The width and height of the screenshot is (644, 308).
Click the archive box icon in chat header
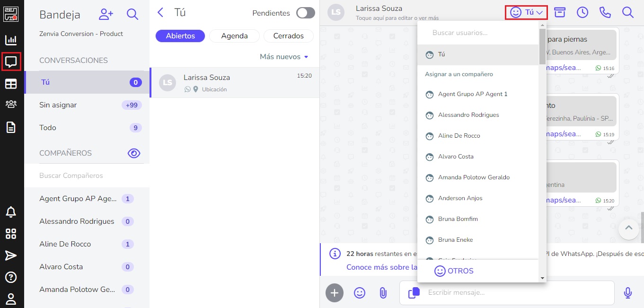click(x=560, y=12)
